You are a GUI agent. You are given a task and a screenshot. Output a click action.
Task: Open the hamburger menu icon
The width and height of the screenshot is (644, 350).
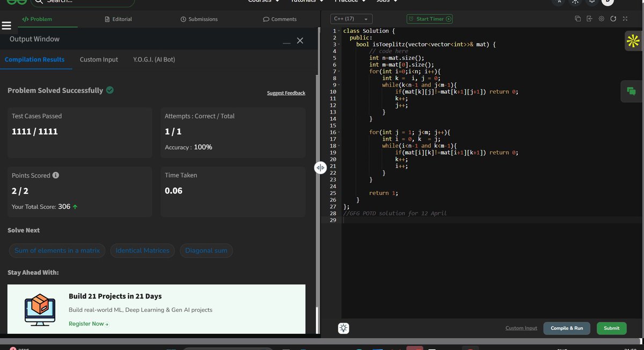click(x=6, y=26)
